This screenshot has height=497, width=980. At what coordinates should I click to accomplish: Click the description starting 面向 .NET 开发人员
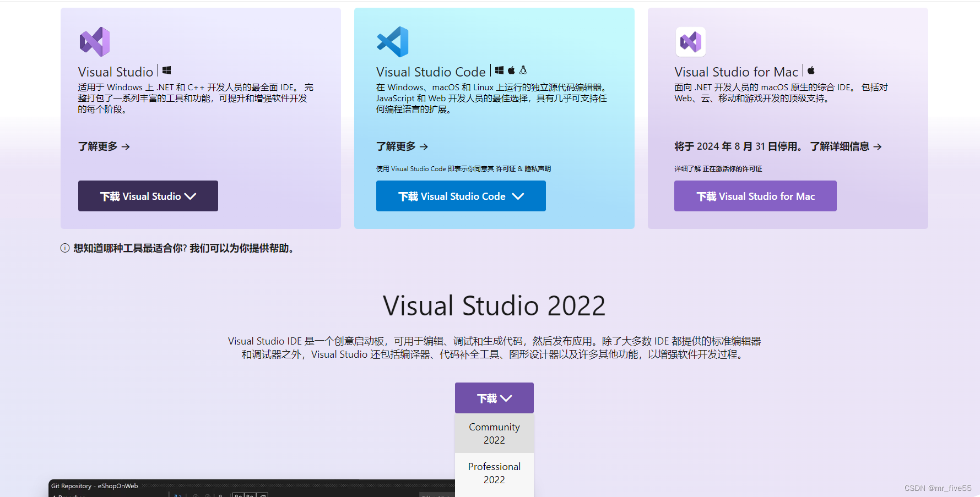point(781,93)
